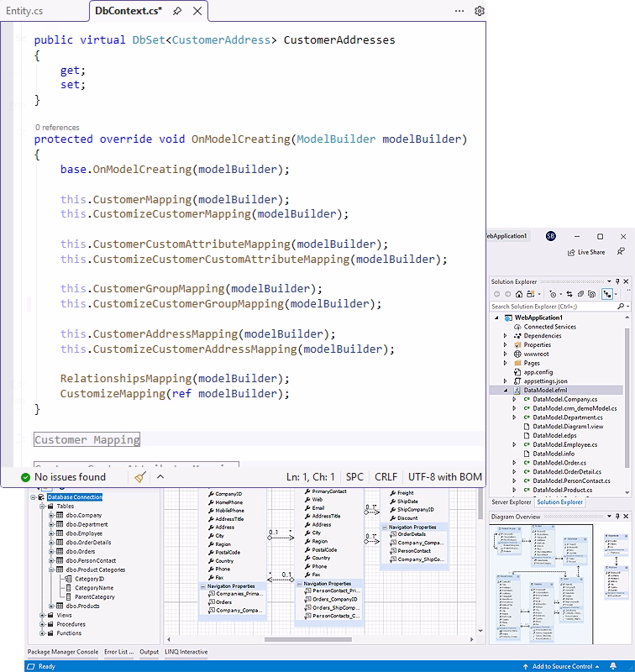Expand the Procedures folder in database tree
This screenshot has width=635, height=672.
[42, 624]
